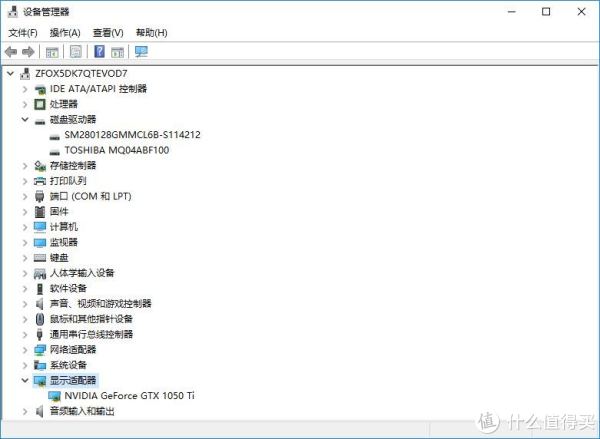Image resolution: width=600 pixels, height=439 pixels.
Task: Expand the IDE ATA/ATAPI 控制器 node
Action: coord(25,89)
